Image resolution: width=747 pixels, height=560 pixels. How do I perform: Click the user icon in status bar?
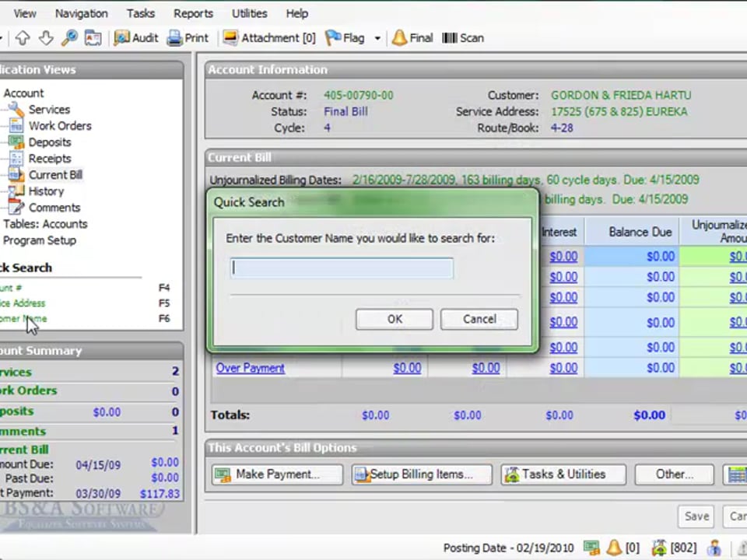[x=714, y=548]
